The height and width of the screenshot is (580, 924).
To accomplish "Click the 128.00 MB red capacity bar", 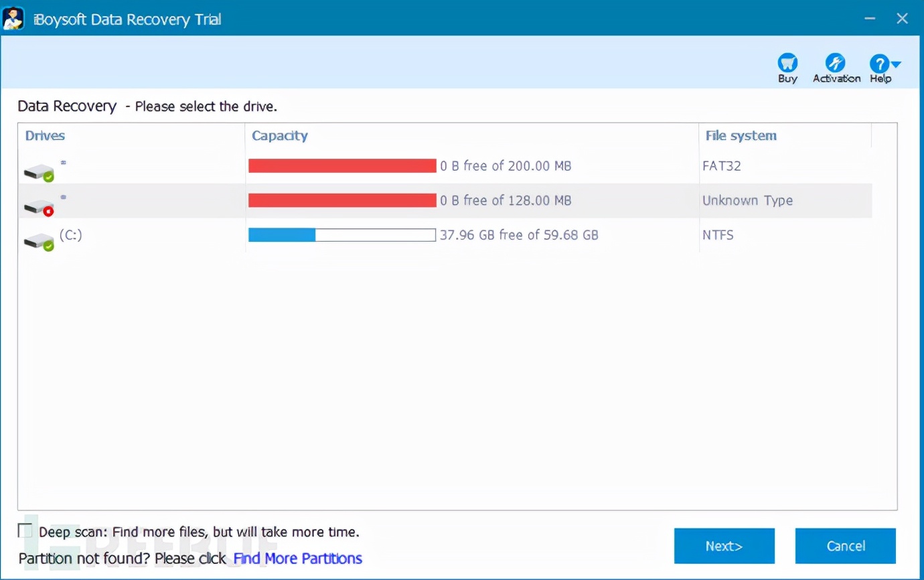I will 342,200.
